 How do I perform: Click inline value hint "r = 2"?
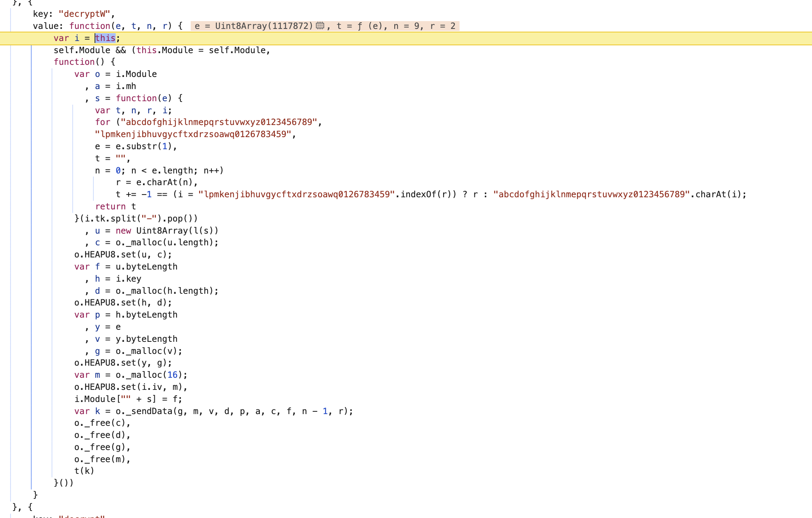(x=442, y=26)
